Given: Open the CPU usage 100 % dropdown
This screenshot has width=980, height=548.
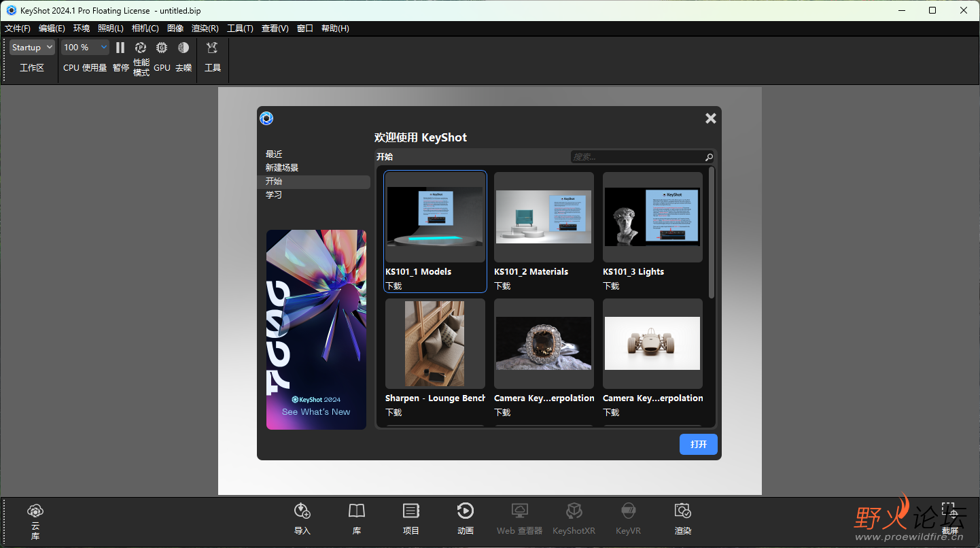Looking at the screenshot, I should [x=85, y=48].
